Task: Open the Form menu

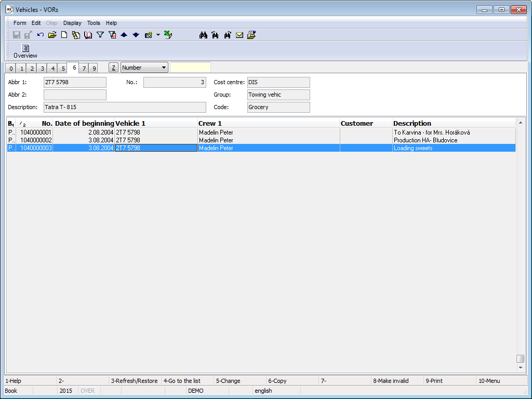Action: (20, 23)
